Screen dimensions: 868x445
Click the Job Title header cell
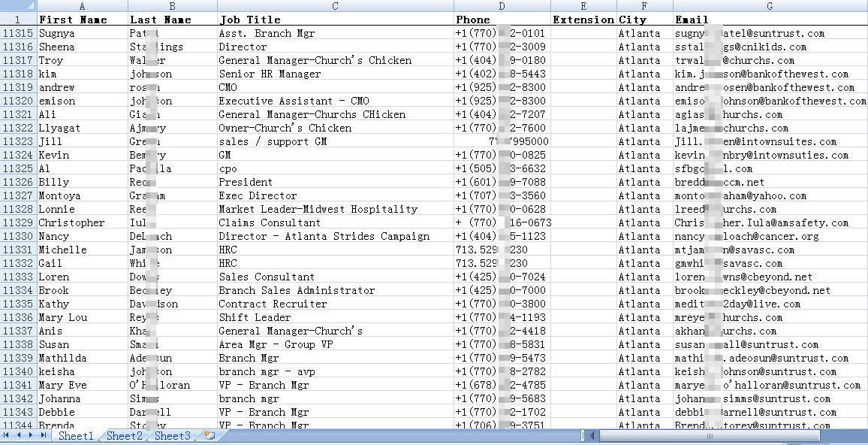click(x=335, y=20)
